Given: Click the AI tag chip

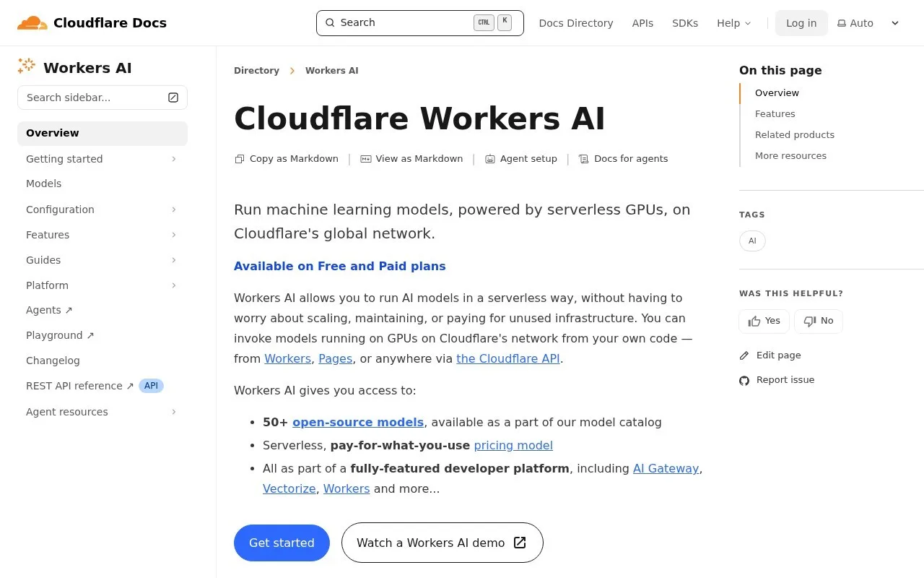Looking at the screenshot, I should (x=752, y=241).
